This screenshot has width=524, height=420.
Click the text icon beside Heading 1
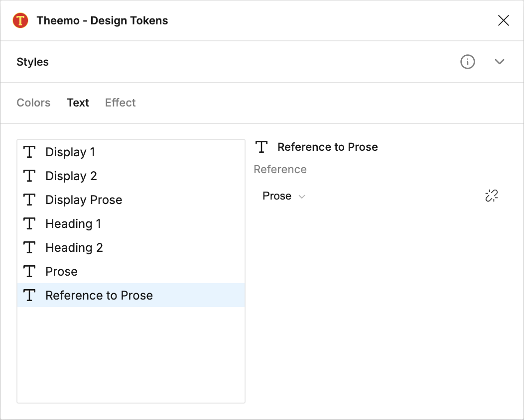30,224
